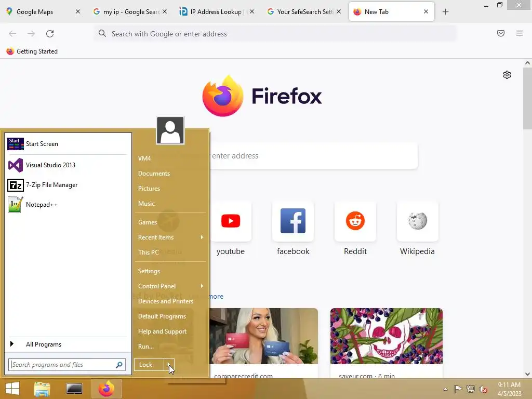The height and width of the screenshot is (399, 532).
Task: Click the user account picture
Action: pos(170,130)
